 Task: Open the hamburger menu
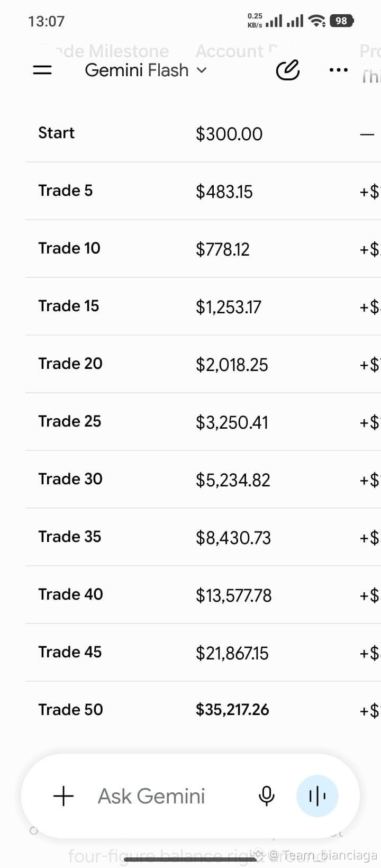coord(42,70)
